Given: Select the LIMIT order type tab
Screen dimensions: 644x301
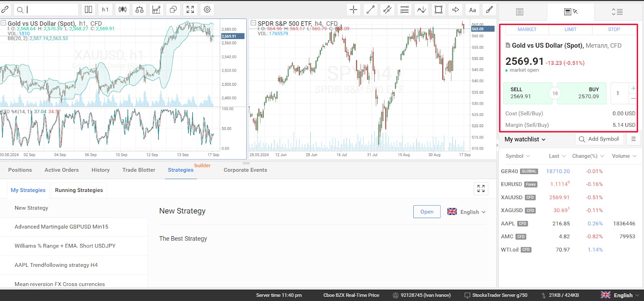Looking at the screenshot, I should (570, 29).
